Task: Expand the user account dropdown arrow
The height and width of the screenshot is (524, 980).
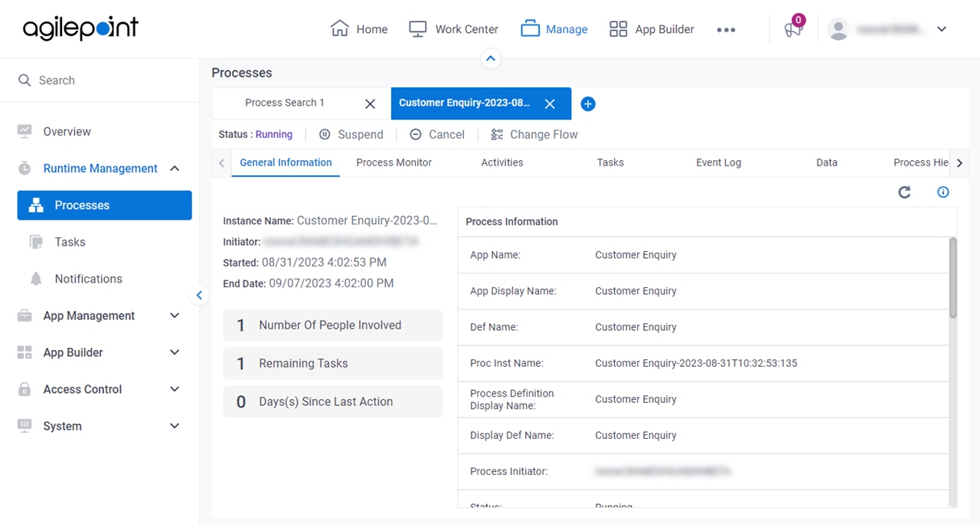Action: 942,29
